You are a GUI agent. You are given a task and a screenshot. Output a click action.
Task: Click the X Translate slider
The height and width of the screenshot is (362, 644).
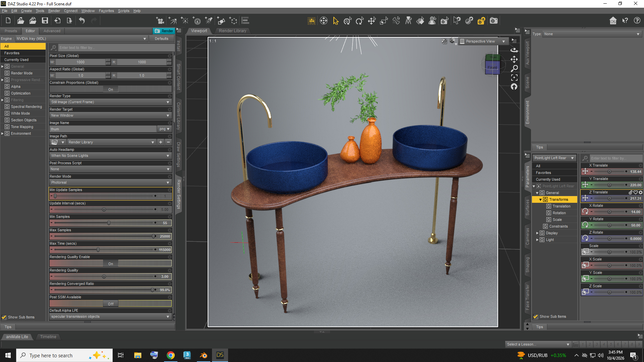point(609,172)
